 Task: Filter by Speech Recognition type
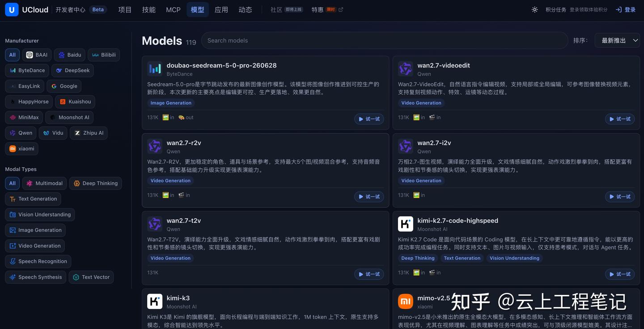click(38, 261)
